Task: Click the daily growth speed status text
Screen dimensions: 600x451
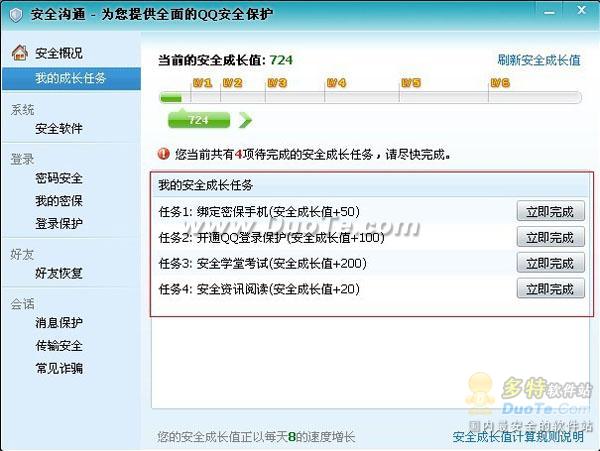Action: coord(256,436)
